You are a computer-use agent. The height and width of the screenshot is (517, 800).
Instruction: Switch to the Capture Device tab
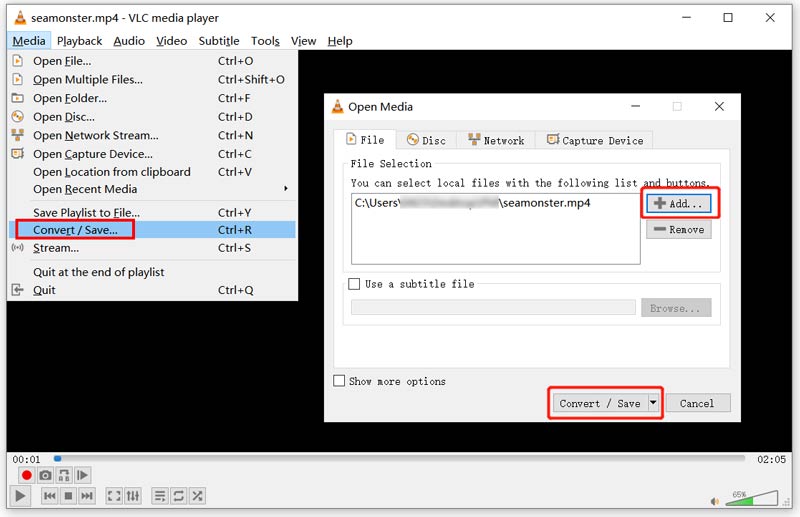tap(594, 140)
